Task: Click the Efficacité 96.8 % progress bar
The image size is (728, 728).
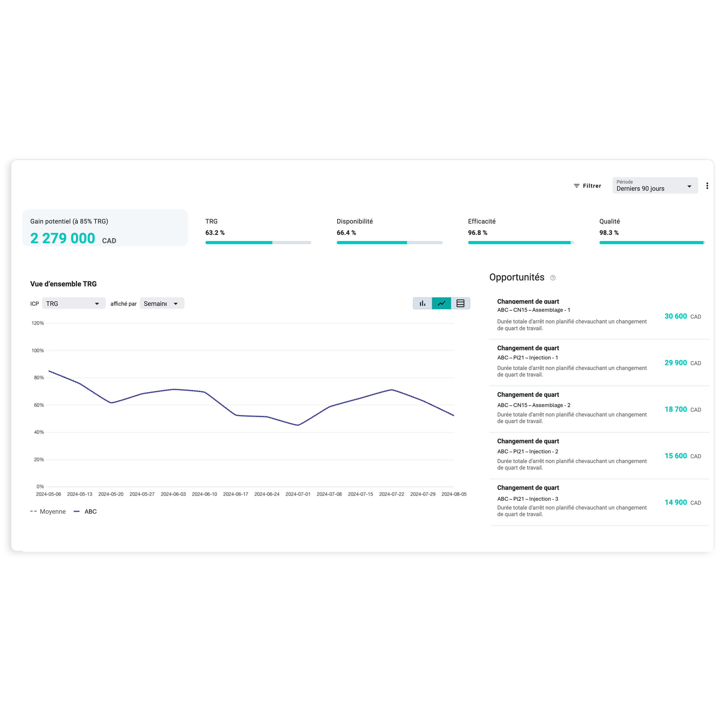Action: pyautogui.click(x=521, y=243)
